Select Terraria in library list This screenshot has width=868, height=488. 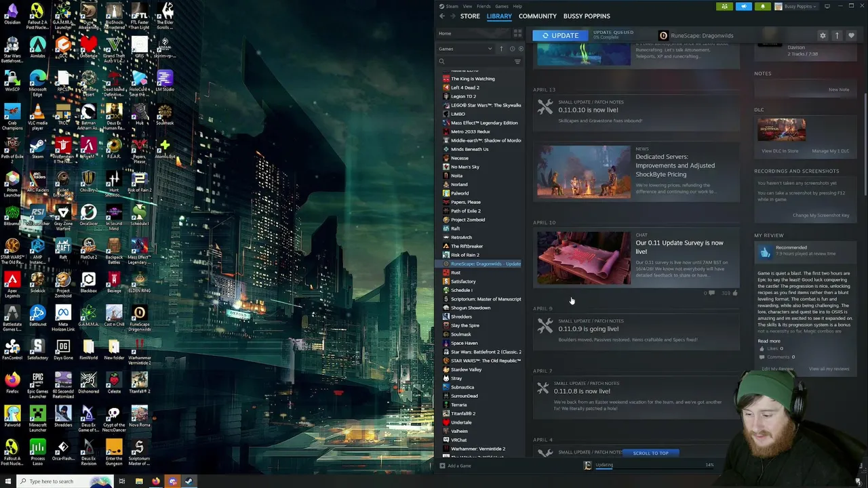(458, 405)
